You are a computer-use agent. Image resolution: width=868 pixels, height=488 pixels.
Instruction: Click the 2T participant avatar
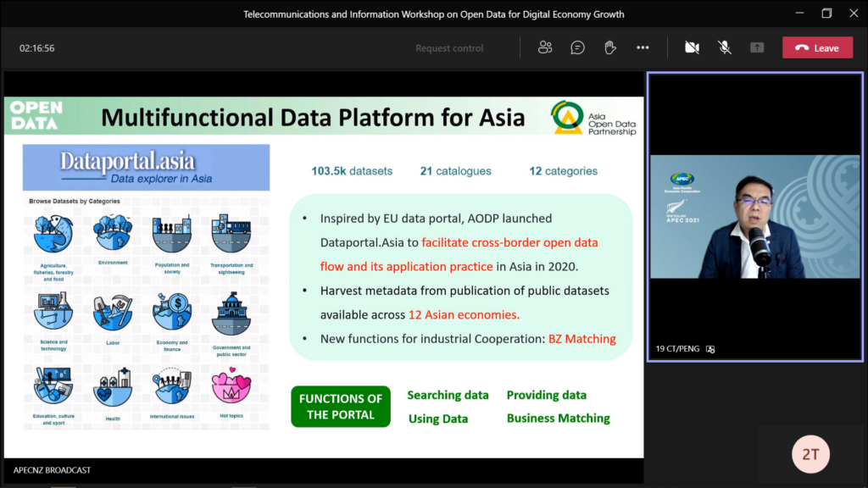810,454
